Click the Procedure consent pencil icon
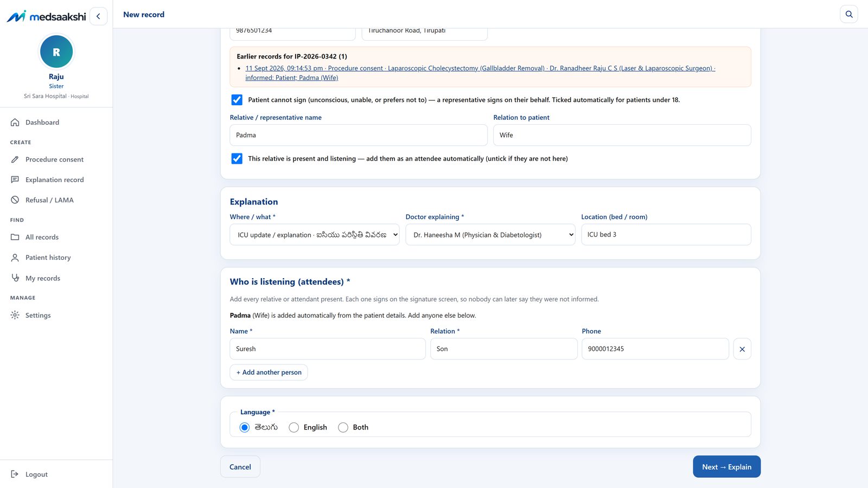 pos(15,159)
